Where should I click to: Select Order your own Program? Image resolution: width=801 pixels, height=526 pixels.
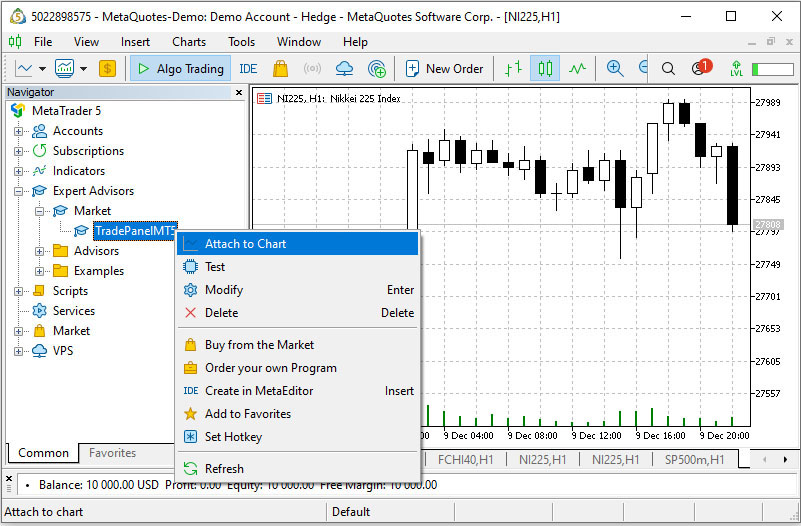pos(298,368)
